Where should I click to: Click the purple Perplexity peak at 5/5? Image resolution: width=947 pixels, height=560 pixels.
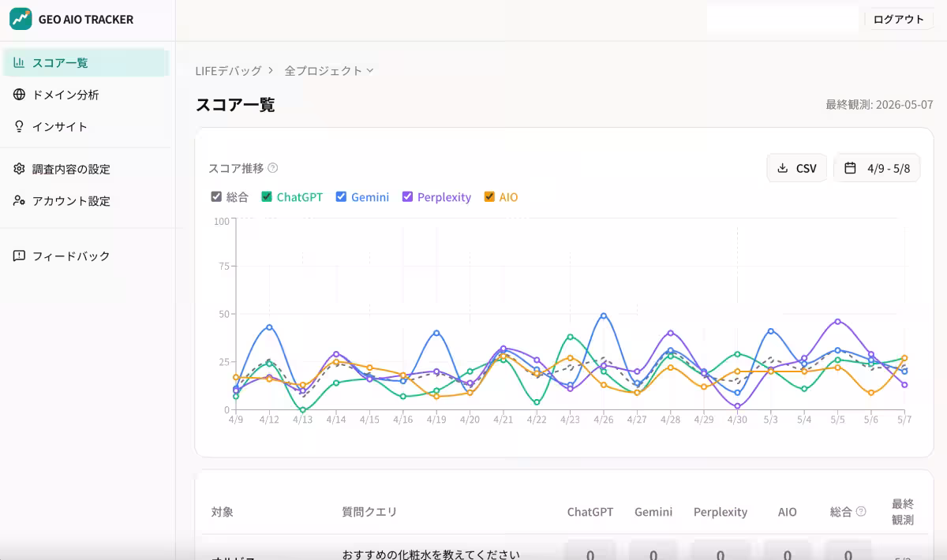click(837, 321)
